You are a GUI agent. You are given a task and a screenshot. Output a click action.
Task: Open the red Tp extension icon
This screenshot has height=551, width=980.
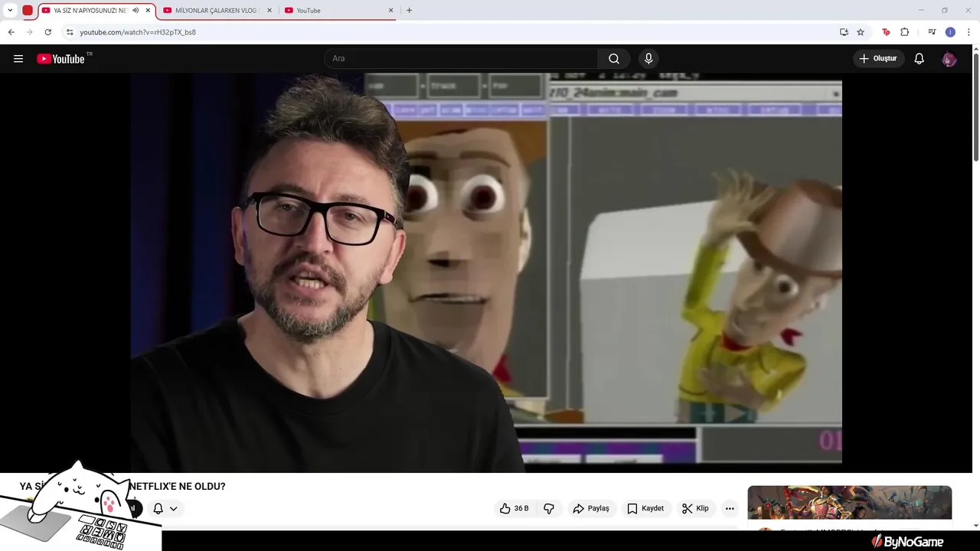point(886,32)
